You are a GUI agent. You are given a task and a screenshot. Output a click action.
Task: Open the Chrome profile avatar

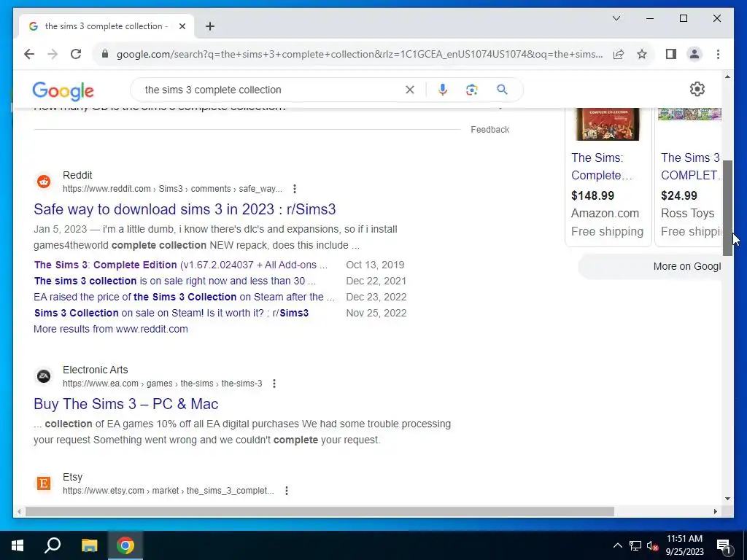[694, 54]
